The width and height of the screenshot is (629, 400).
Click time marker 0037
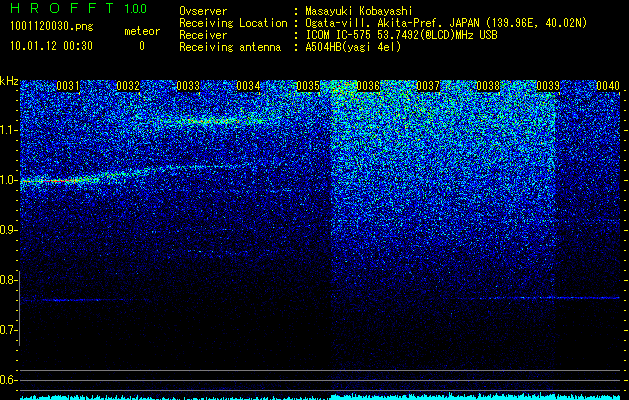point(428,86)
